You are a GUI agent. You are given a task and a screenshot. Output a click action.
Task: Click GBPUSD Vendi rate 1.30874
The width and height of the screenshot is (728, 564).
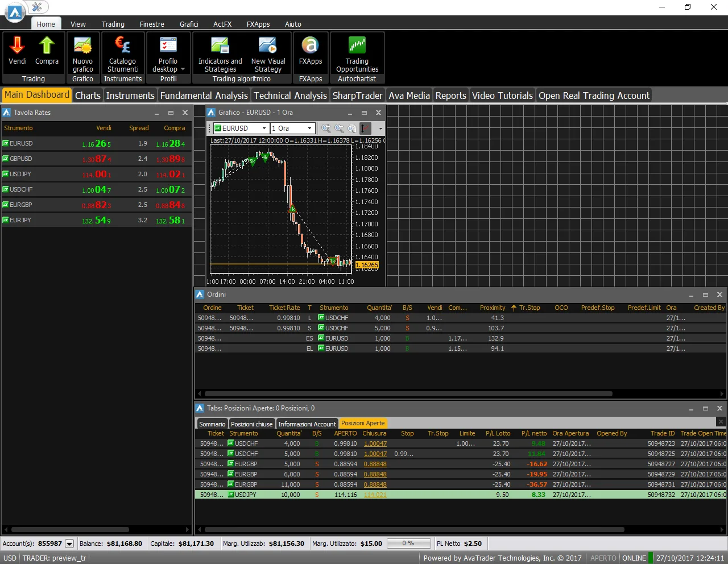pyautogui.click(x=97, y=159)
